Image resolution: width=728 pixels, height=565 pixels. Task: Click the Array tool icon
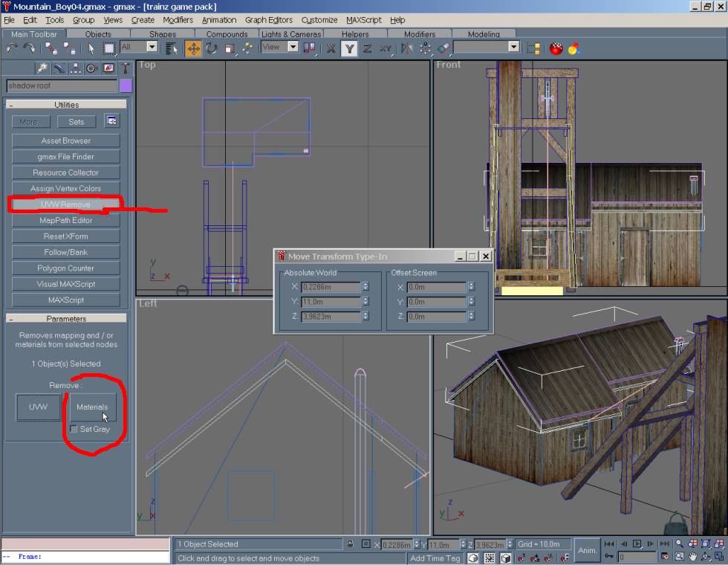tap(425, 48)
